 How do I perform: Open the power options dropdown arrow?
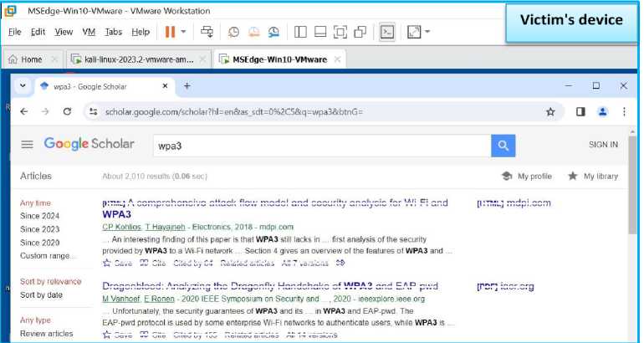pyautogui.click(x=184, y=32)
